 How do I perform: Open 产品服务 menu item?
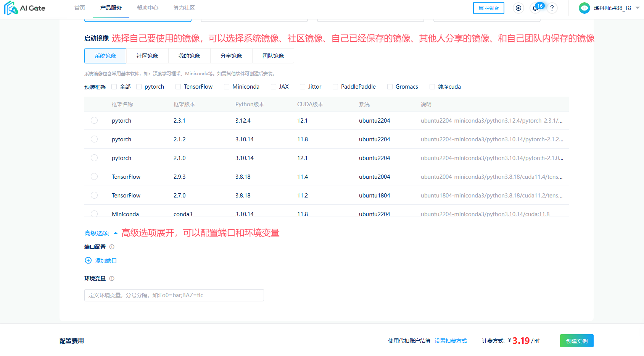pyautogui.click(x=111, y=8)
